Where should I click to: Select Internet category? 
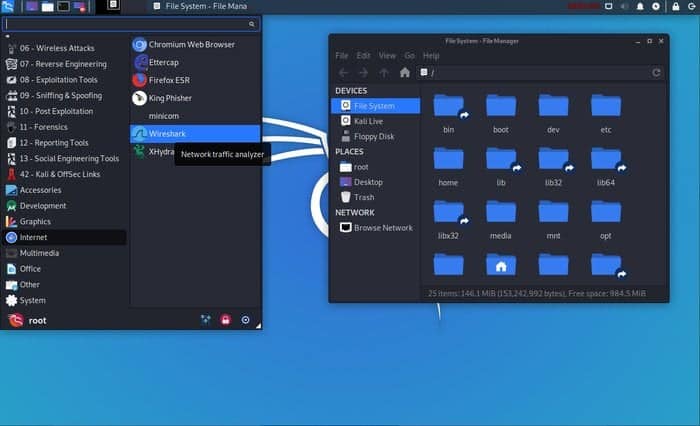click(x=65, y=237)
